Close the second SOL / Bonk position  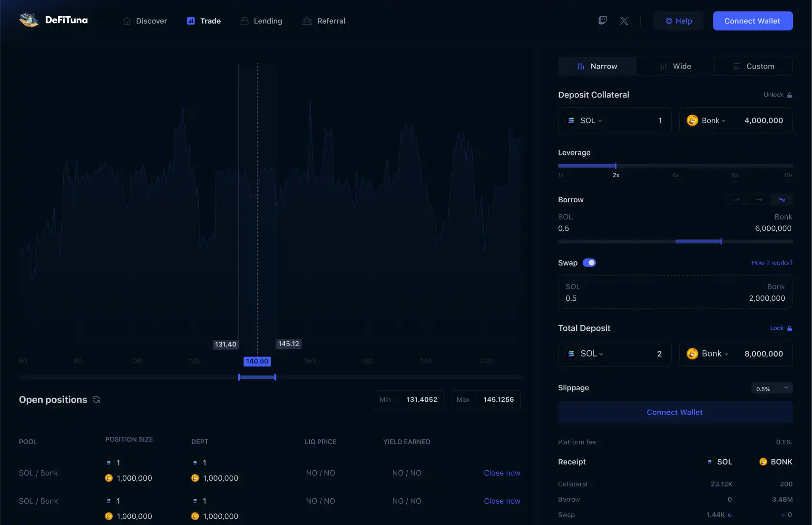[x=502, y=501]
